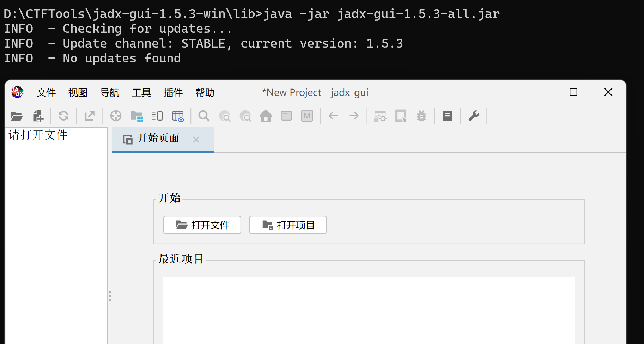The image size is (644, 344).
Task: Click the add files toolbar icon
Action: pos(38,116)
